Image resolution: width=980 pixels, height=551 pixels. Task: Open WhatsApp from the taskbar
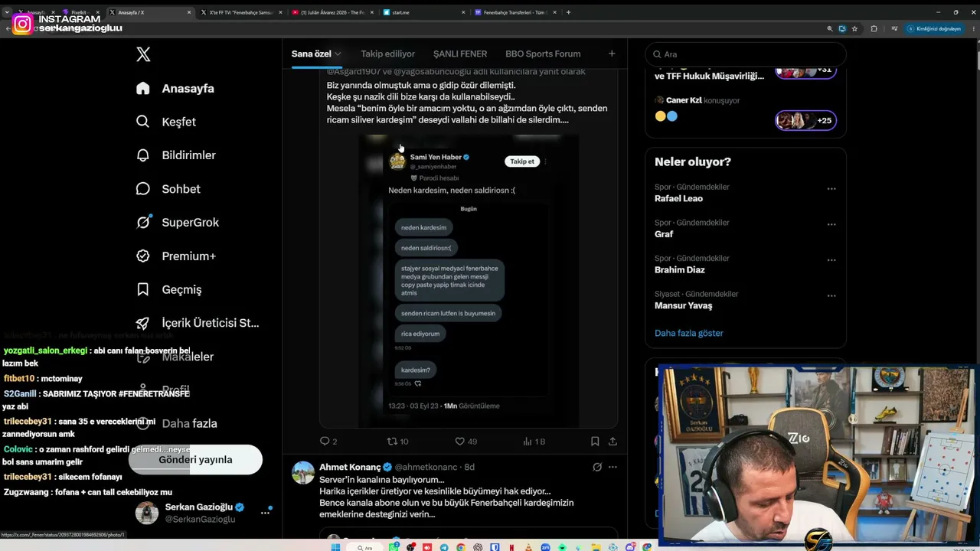[x=394, y=547]
